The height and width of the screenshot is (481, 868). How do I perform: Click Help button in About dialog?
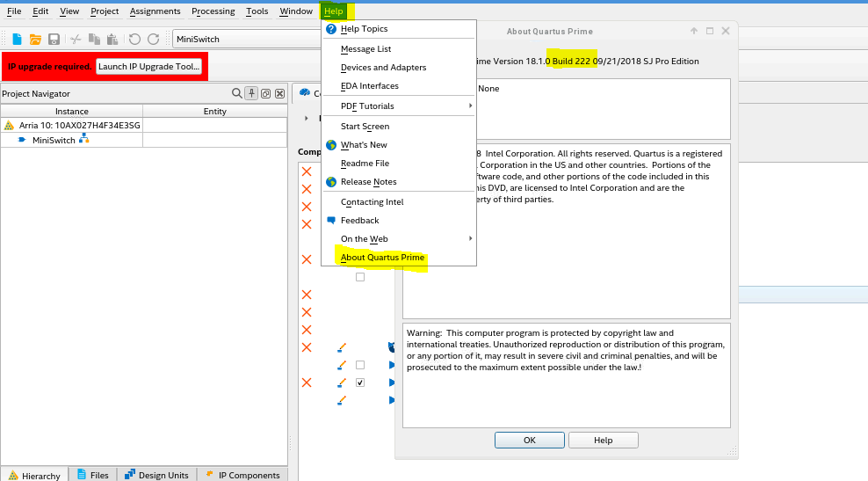[x=603, y=440]
